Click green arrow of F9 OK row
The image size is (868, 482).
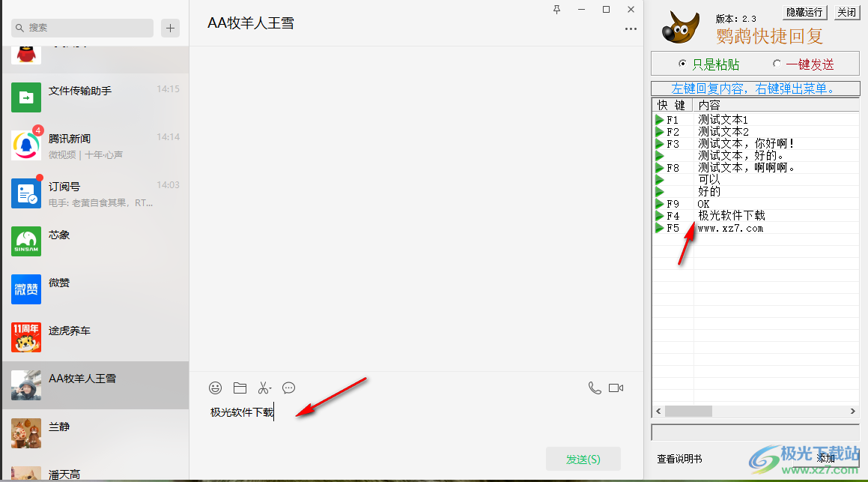(659, 204)
